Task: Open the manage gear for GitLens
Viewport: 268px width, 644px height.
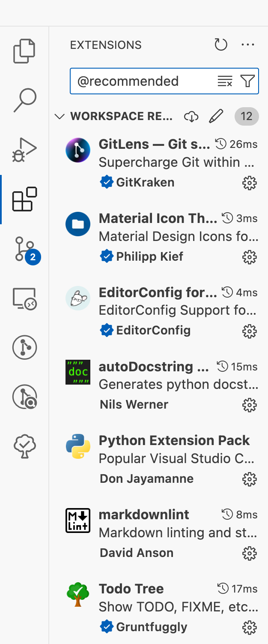Action: point(250,183)
